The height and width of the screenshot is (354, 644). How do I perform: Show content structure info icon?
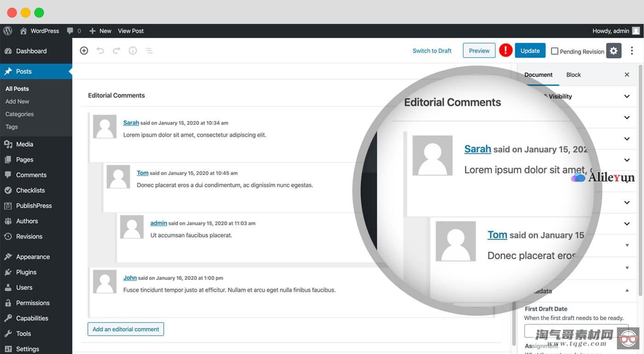133,51
